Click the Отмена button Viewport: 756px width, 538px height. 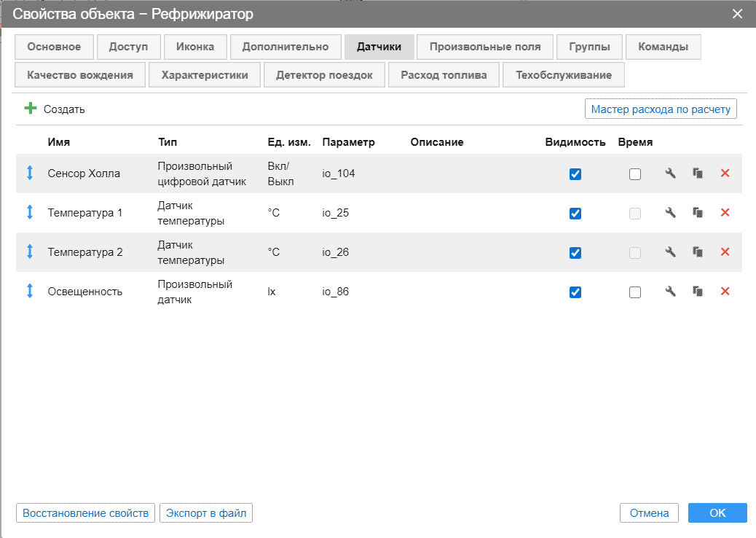tap(649, 513)
